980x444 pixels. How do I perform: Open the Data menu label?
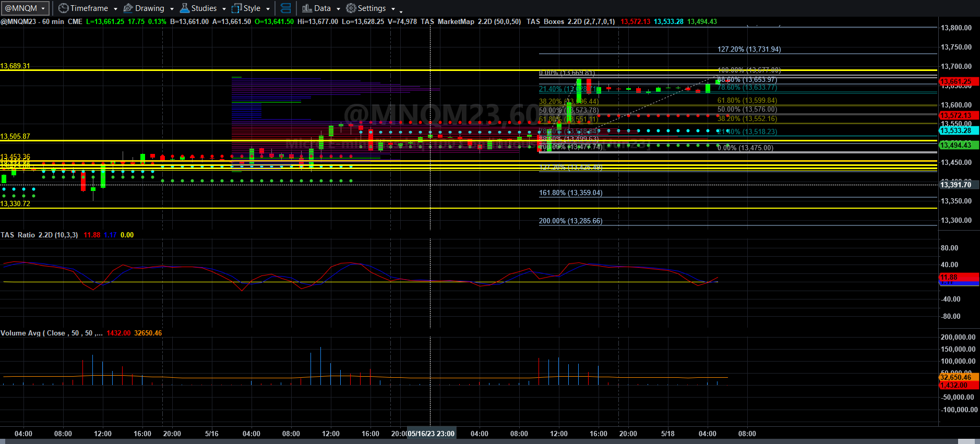pyautogui.click(x=322, y=8)
